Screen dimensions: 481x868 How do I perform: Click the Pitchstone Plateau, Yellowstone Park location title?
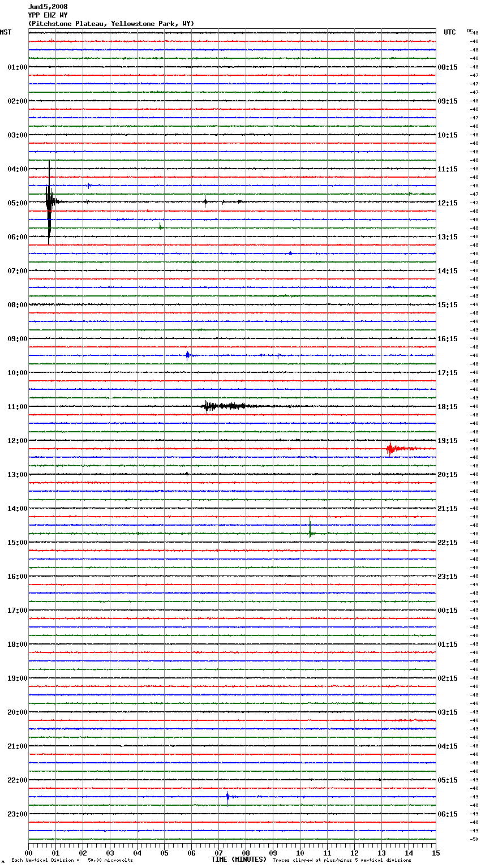pos(111,24)
